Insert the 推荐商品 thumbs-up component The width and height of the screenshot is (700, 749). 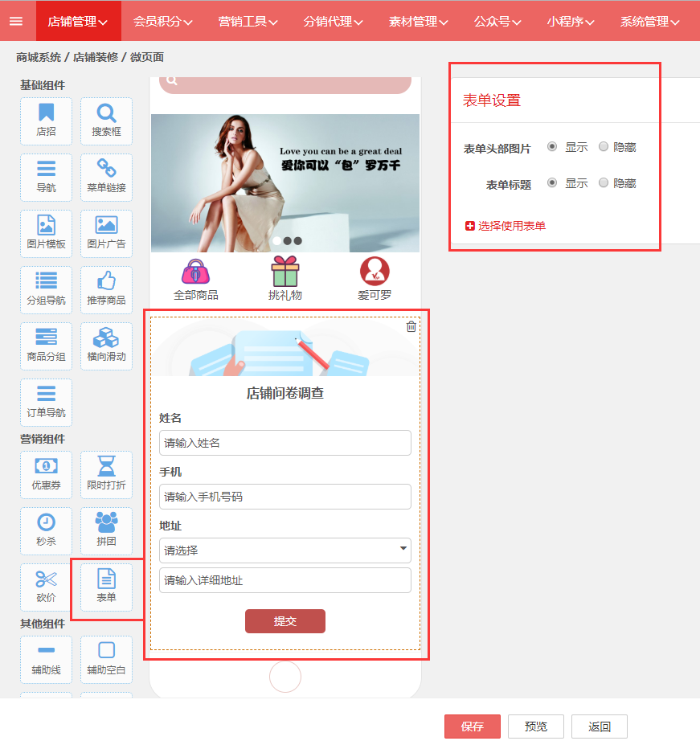tap(106, 290)
